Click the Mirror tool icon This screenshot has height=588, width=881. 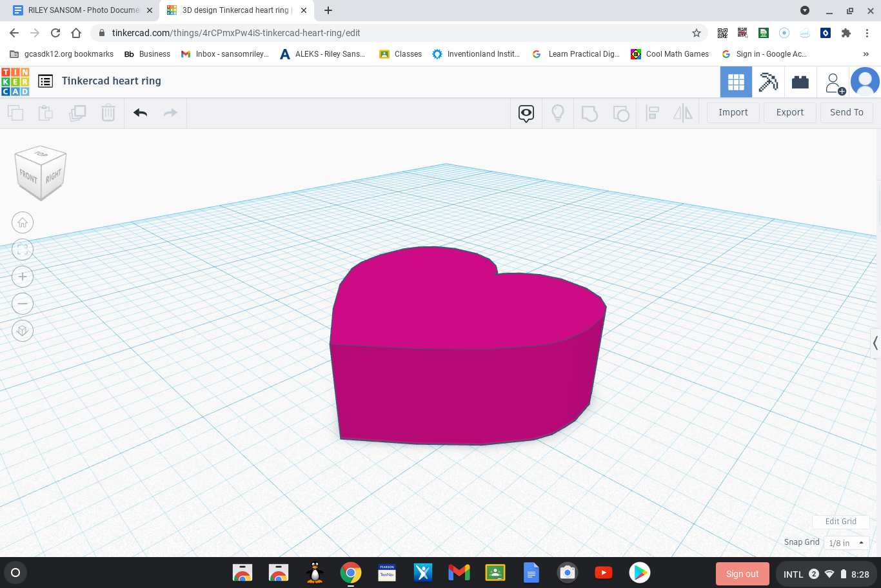coord(683,113)
